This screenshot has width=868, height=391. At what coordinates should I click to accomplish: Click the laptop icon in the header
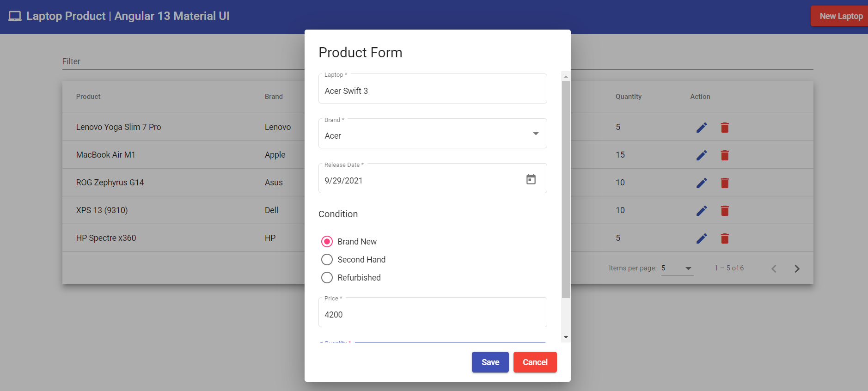click(15, 16)
